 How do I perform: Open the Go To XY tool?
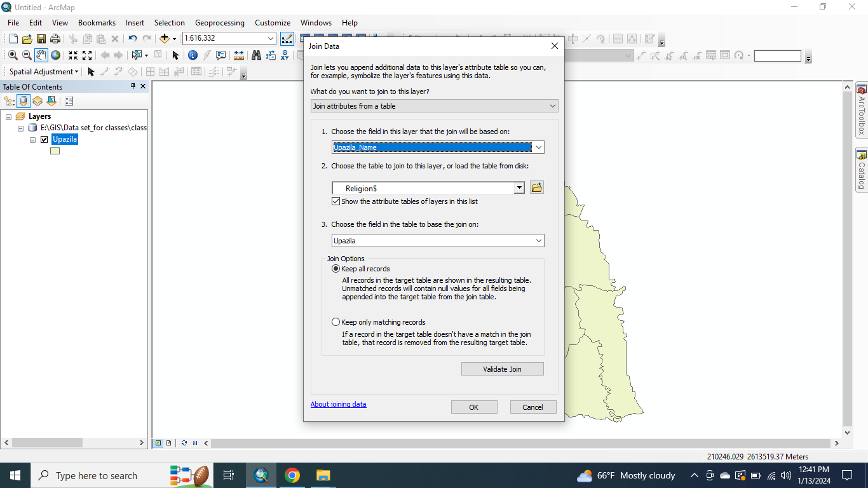click(x=283, y=55)
